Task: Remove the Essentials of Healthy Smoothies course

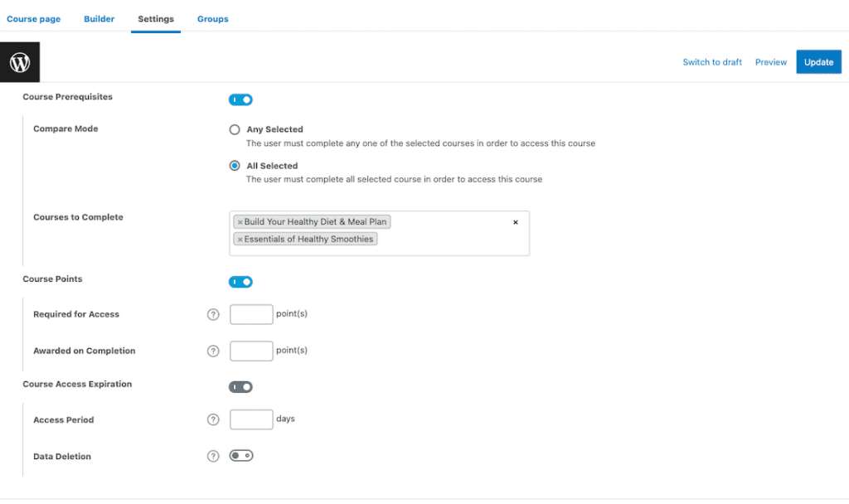Action: [x=240, y=239]
